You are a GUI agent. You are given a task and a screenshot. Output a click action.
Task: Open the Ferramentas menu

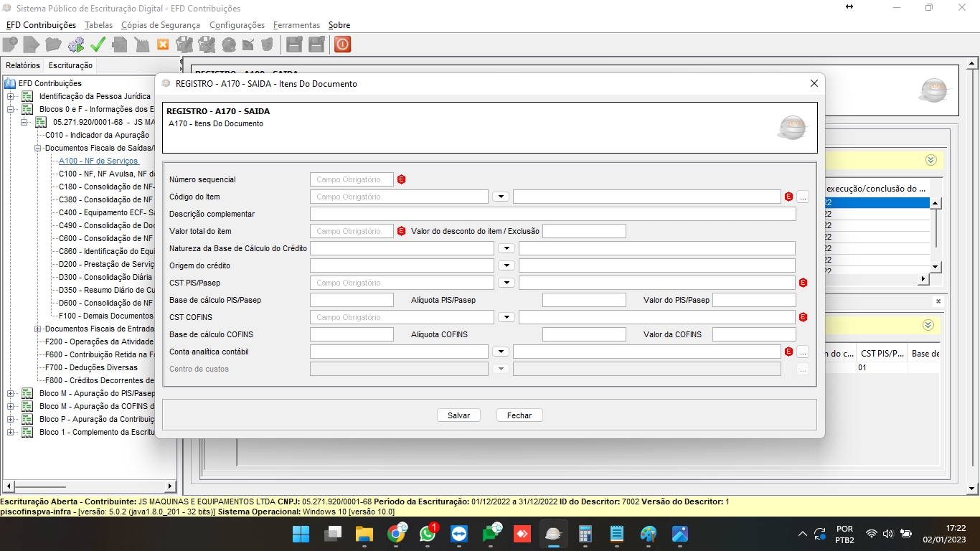pos(296,25)
